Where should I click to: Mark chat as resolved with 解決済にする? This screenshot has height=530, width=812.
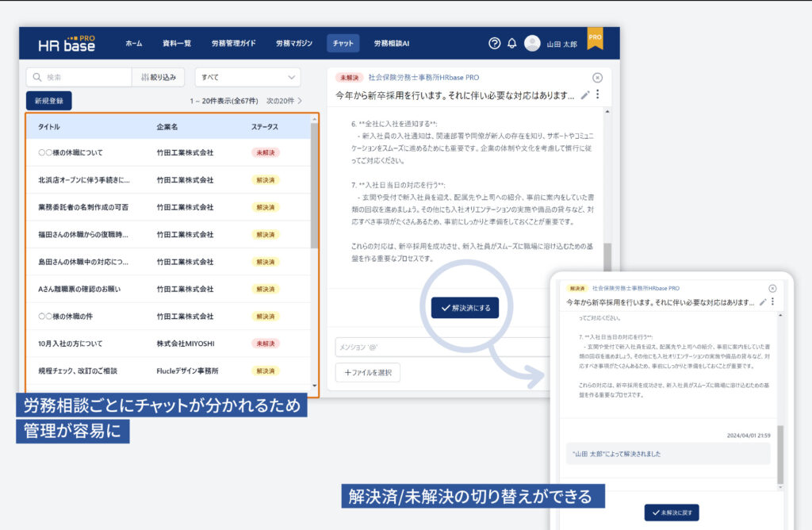click(x=465, y=308)
